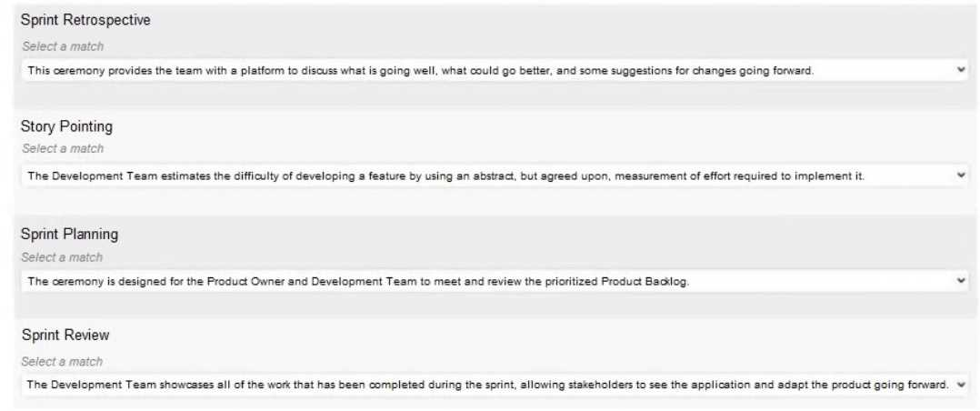This screenshot has height=411, width=980.
Task: Click 'Select a match' under Sprint Review
Action: tap(63, 361)
